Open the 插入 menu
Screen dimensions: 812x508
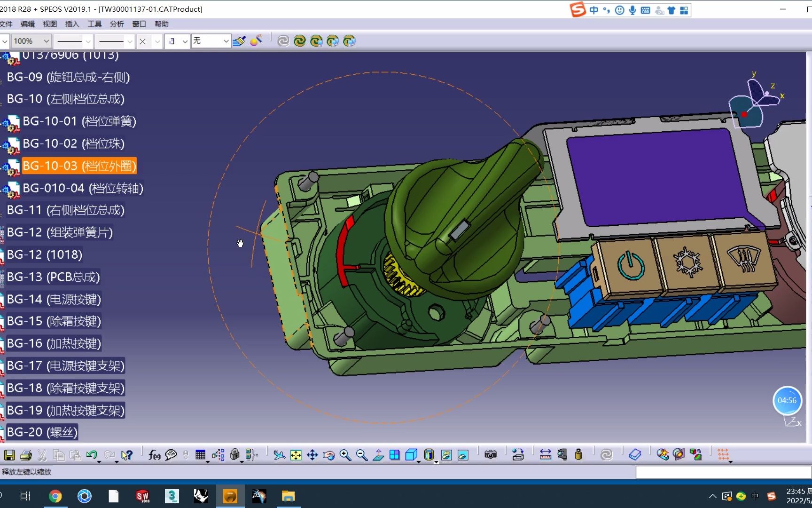point(72,24)
